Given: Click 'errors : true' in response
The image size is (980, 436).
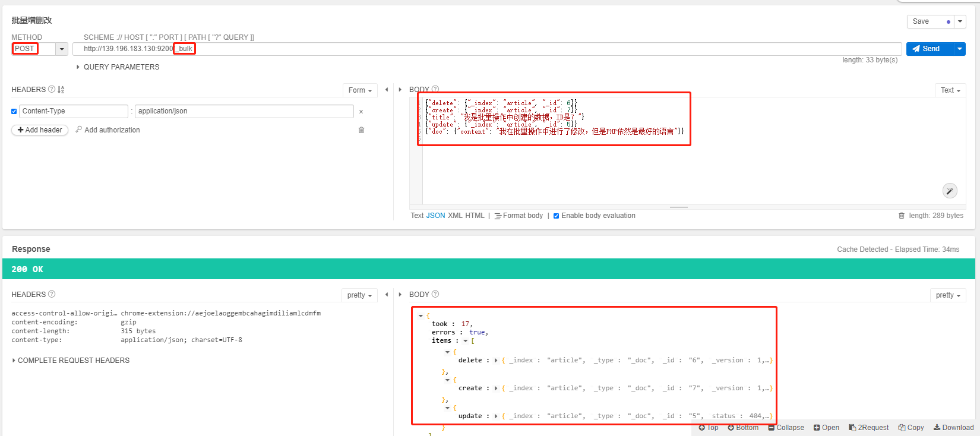Looking at the screenshot, I should 460,333.
